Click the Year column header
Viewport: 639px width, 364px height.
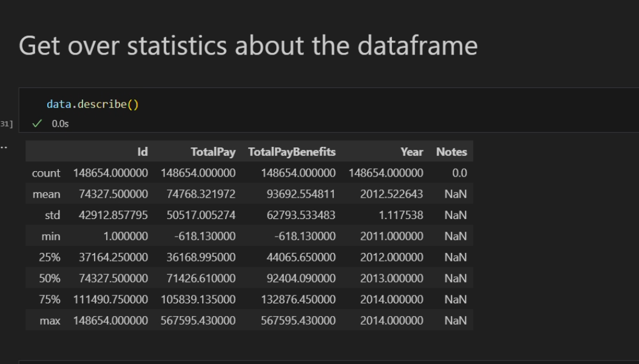(x=411, y=152)
